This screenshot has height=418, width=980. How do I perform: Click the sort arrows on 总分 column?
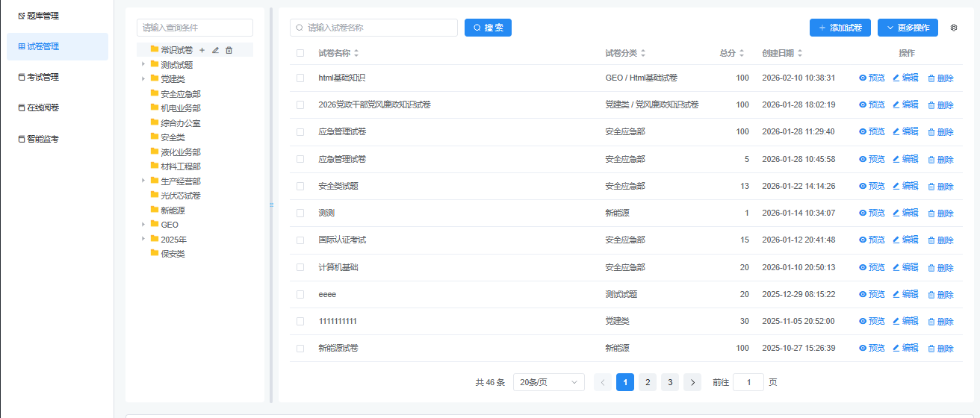742,53
